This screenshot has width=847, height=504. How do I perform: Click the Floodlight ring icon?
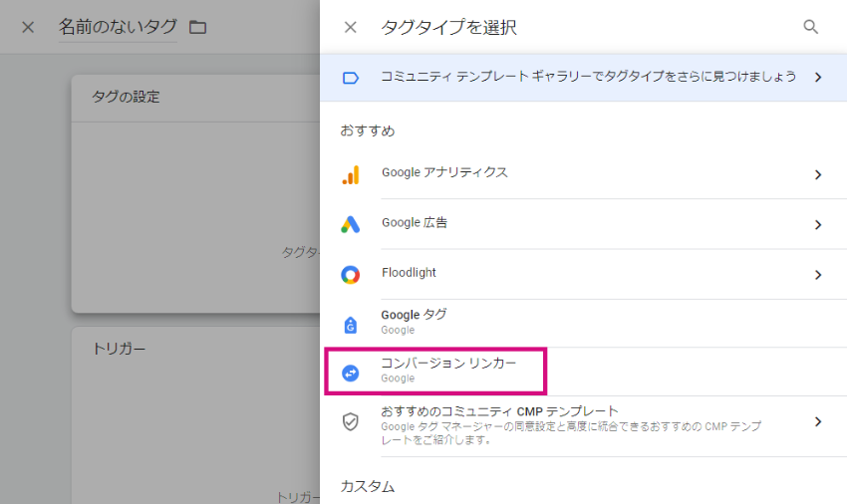(x=351, y=275)
